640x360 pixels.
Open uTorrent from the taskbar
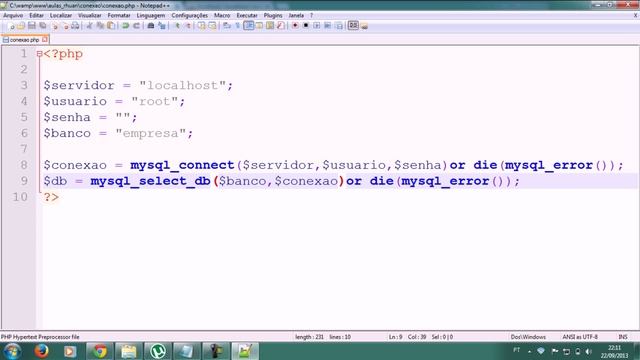(158, 351)
